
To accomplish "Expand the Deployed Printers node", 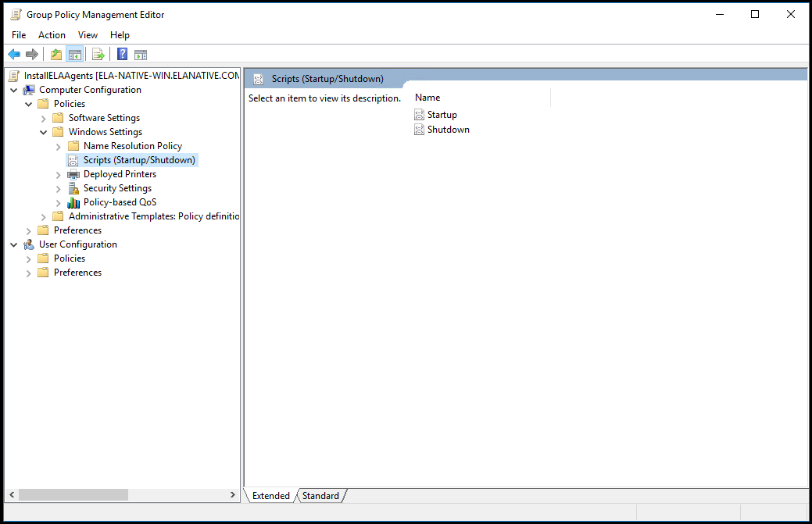I will point(59,175).
